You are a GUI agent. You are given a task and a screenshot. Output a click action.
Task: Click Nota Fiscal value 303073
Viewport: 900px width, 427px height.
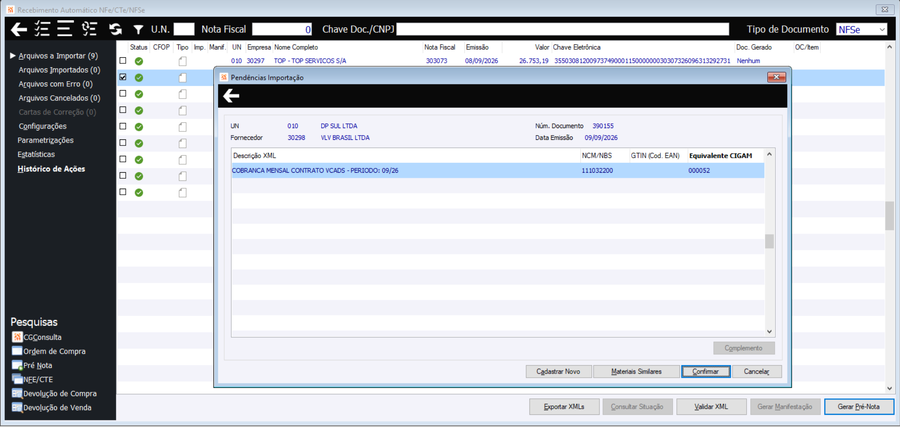pos(436,61)
